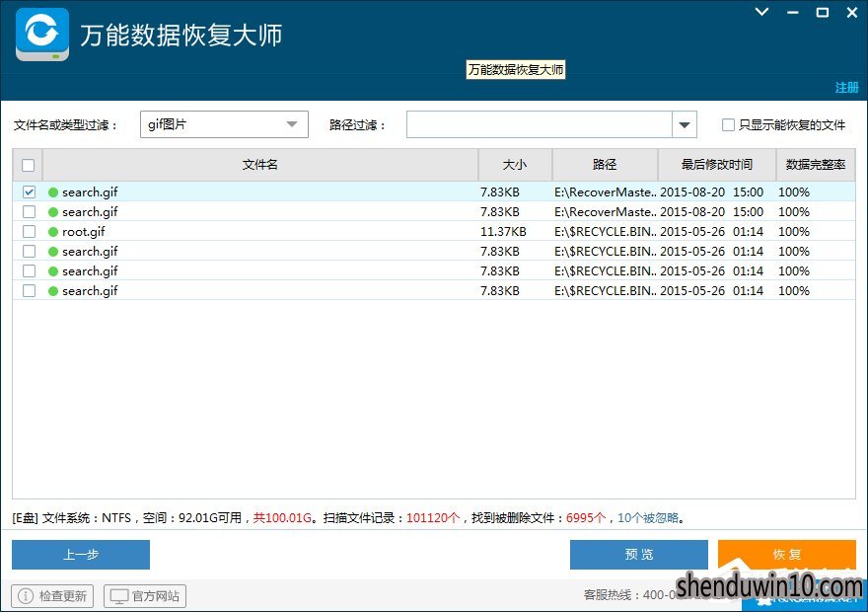
Task: Sort by 最后修改时间 column header
Action: click(717, 165)
